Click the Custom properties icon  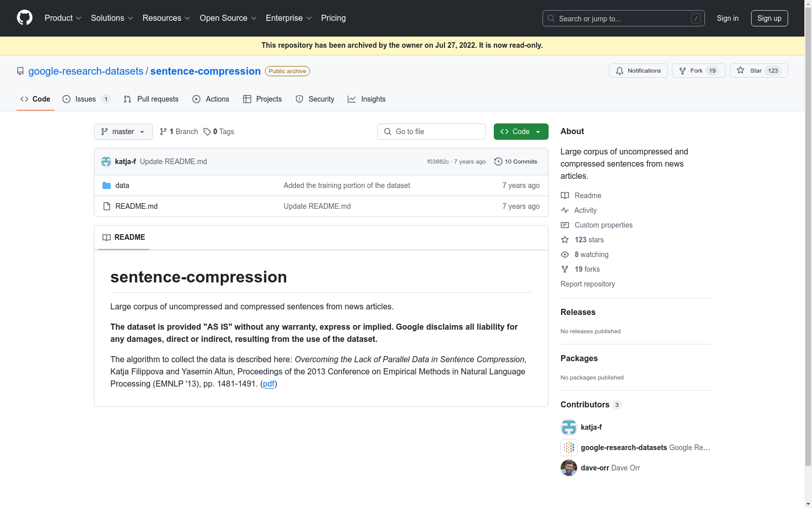(565, 225)
